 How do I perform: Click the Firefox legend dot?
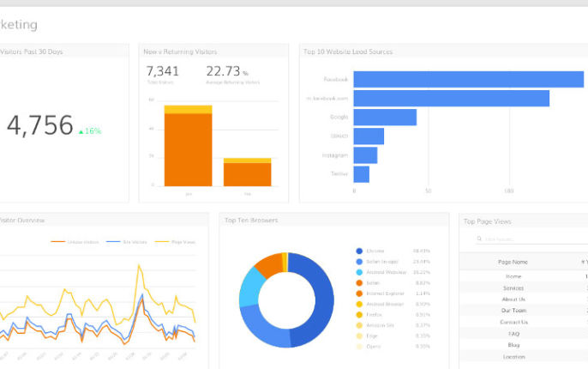pos(359,315)
